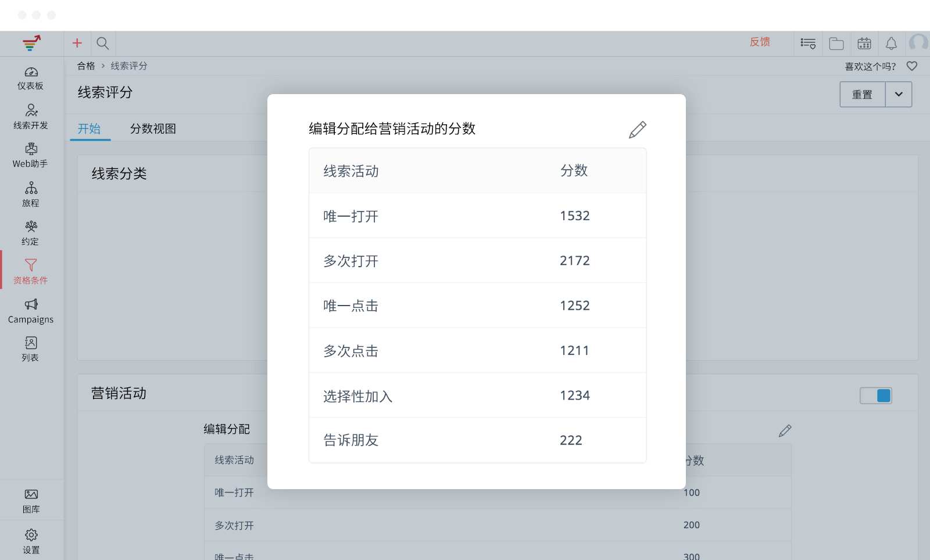Screen dimensions: 930x560
Task: Click the plus add icon in toolbar
Action: (77, 43)
